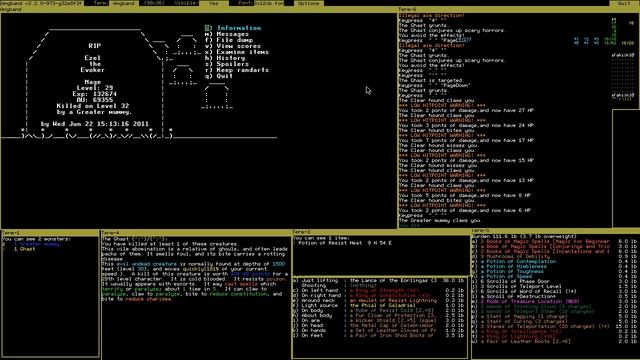Click Scrolls of Word of Recall row
Image resolution: width=640 pixels, height=360 pixels.
click(554, 291)
